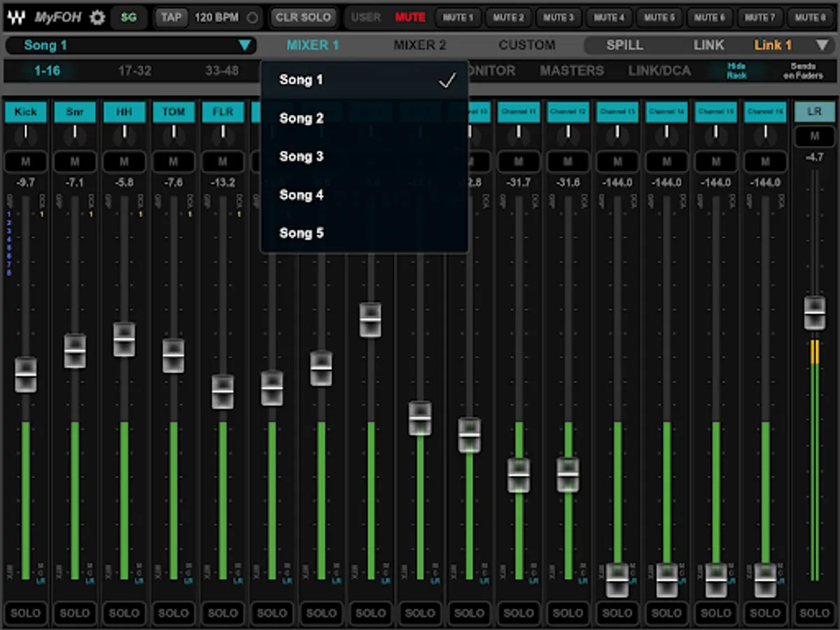Solo the Snr channel
This screenshot has width=840, height=630.
click(x=75, y=613)
